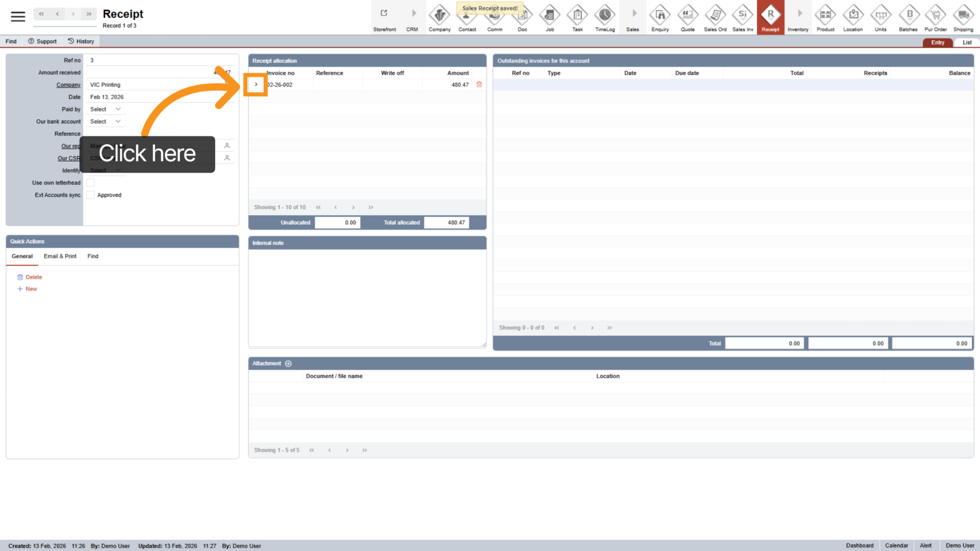The image size is (980, 551).
Task: Click the Delete quick action link
Action: click(33, 278)
